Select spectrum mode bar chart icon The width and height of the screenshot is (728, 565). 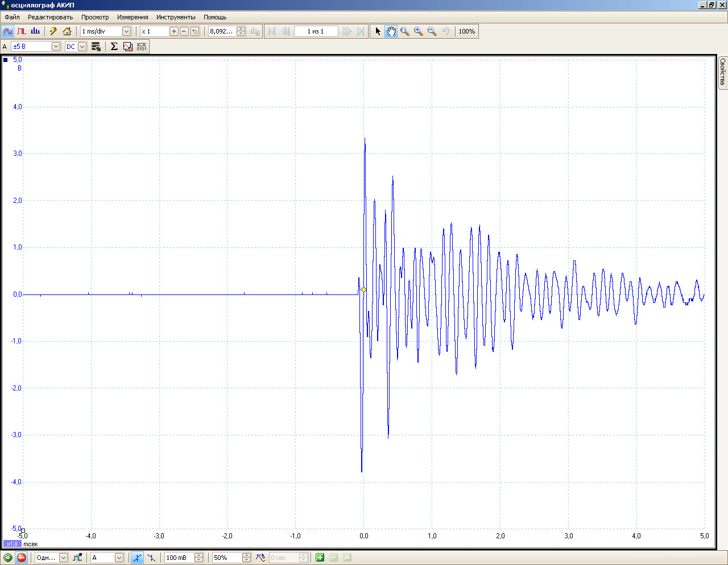point(35,31)
